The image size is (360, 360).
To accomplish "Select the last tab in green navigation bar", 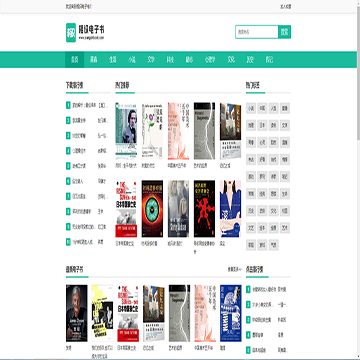I will coord(269,60).
